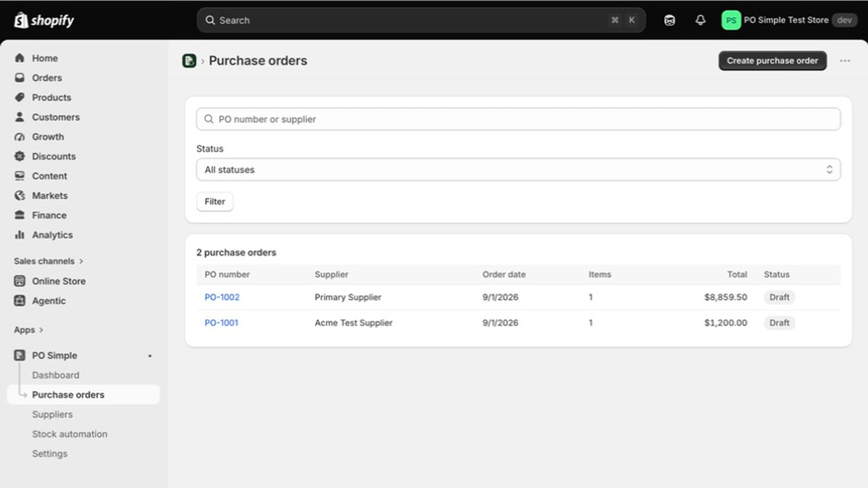Click the Discounts icon in sidebar
The image size is (868, 488).
click(20, 156)
